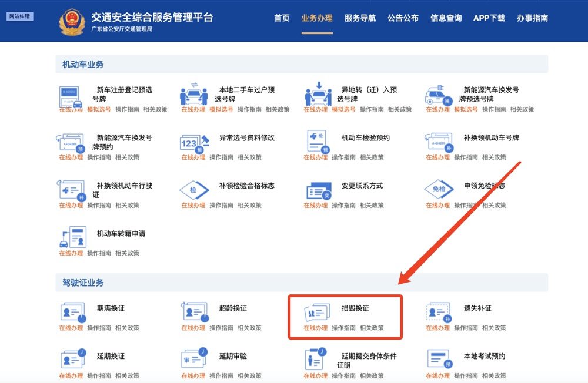Click the 异常选号资料修改 123 icon
Image resolution: width=588 pixels, height=383 pixels.
(194, 143)
